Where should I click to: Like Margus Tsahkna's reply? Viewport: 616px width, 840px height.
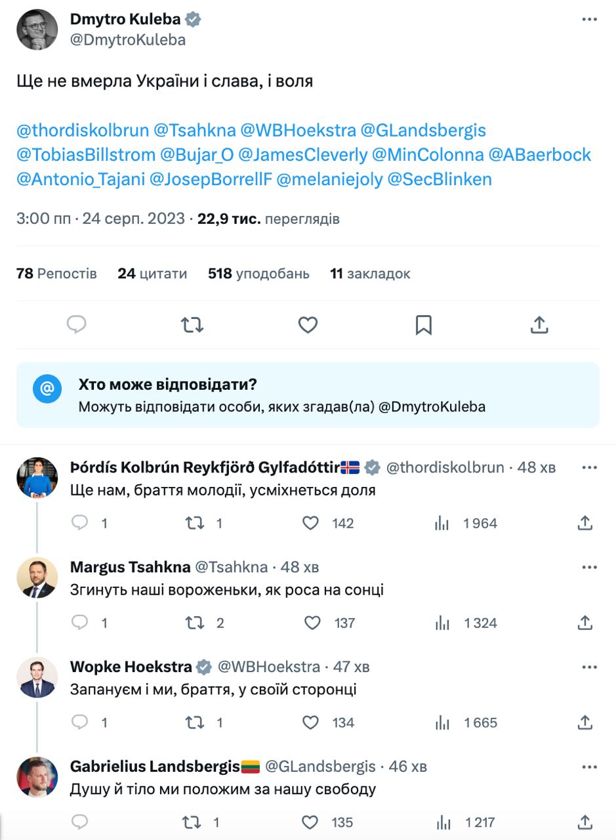pos(312,623)
